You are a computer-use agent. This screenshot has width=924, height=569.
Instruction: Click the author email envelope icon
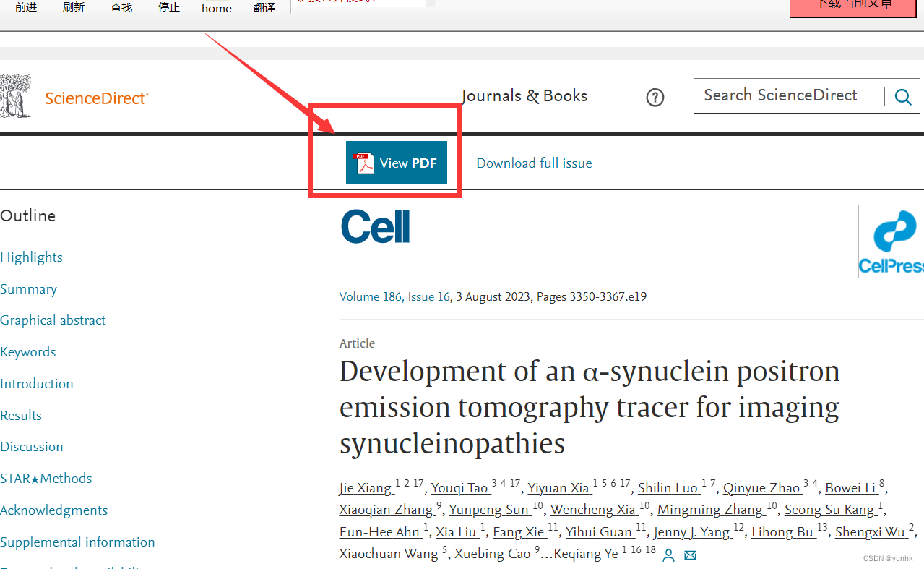690,555
